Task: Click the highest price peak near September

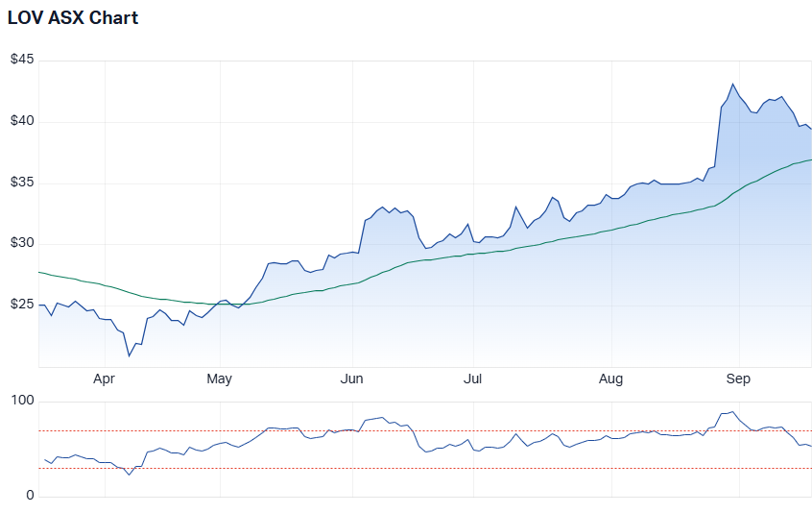Action: coord(733,85)
